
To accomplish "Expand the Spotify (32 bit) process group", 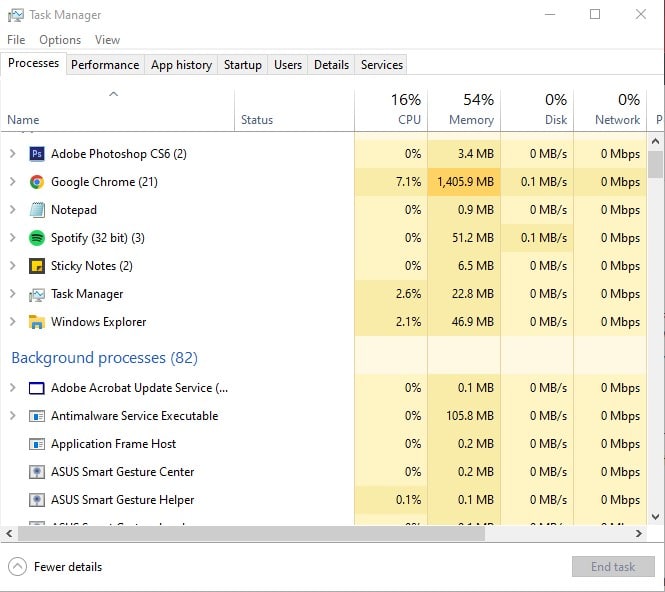I will (x=13, y=238).
